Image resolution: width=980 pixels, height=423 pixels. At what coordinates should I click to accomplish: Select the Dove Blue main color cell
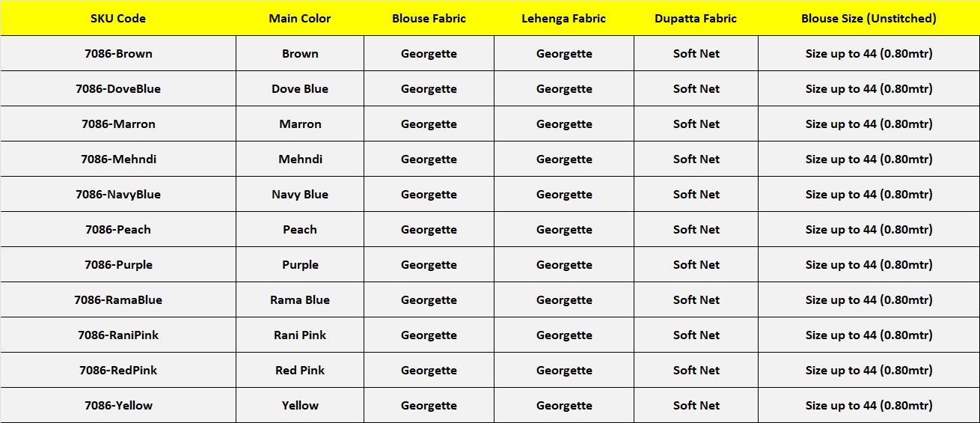pos(300,88)
